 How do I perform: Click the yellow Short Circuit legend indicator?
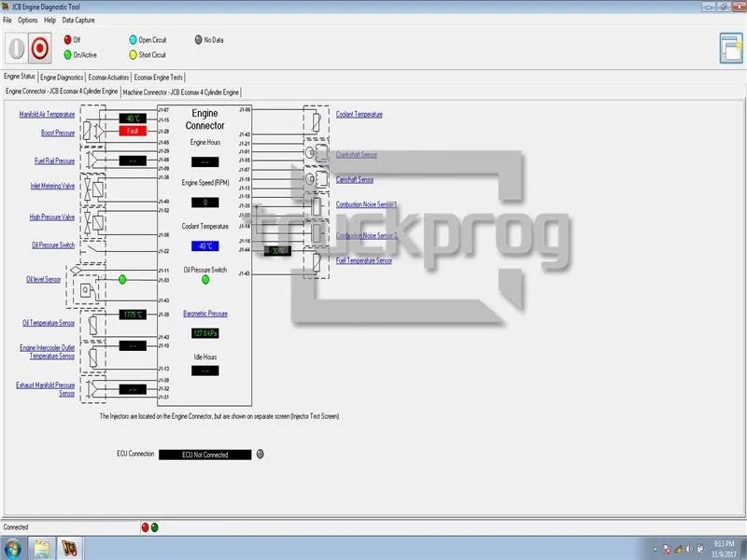pos(133,55)
